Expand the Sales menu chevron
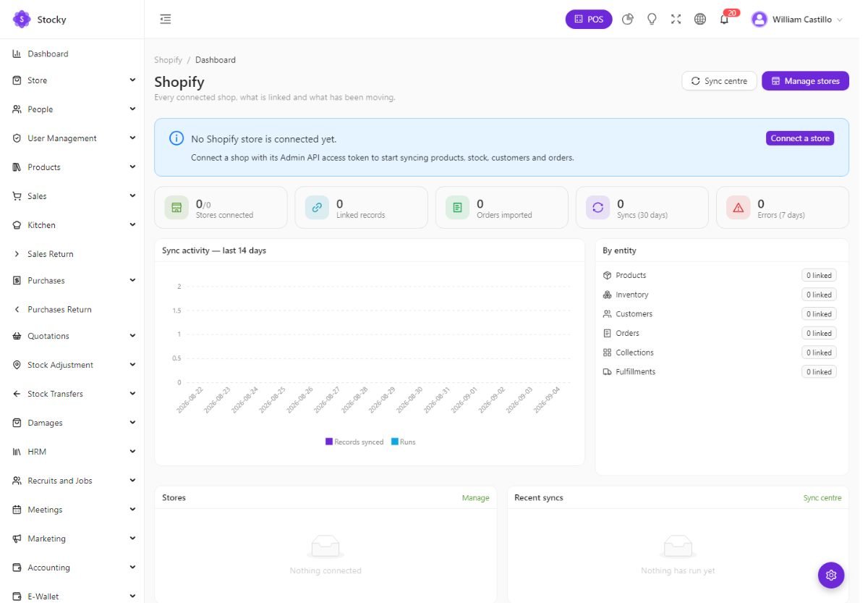The width and height of the screenshot is (868, 603). [x=132, y=196]
